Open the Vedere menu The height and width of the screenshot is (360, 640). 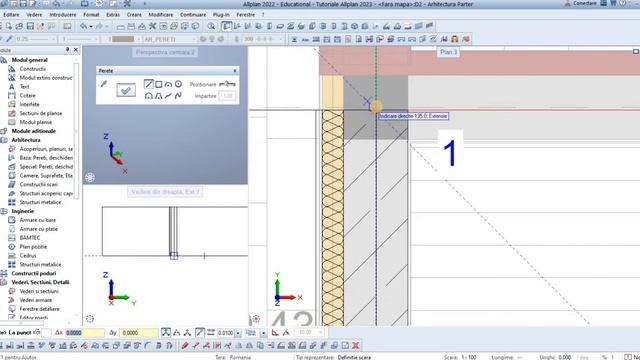34,15
